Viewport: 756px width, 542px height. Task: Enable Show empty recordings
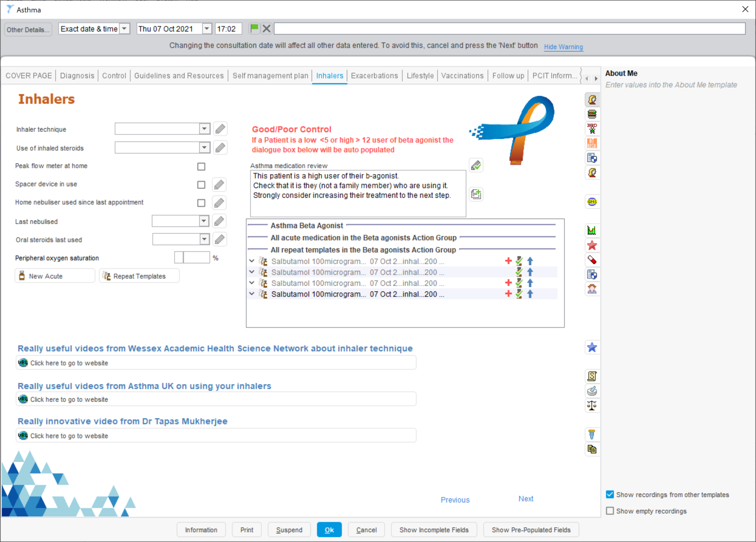pos(610,511)
